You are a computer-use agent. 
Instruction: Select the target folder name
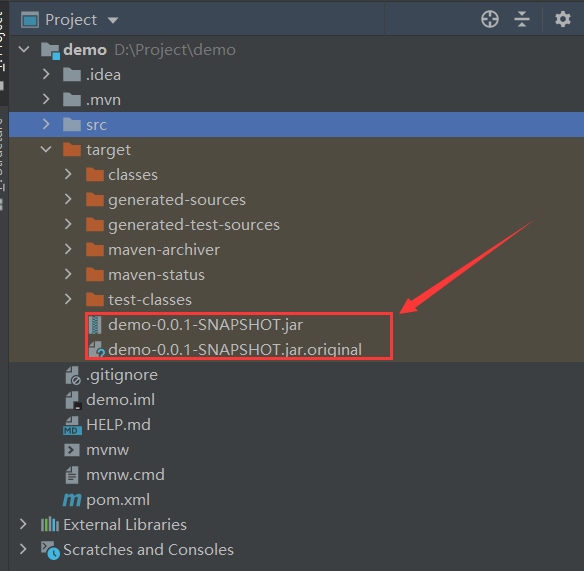[x=108, y=150]
